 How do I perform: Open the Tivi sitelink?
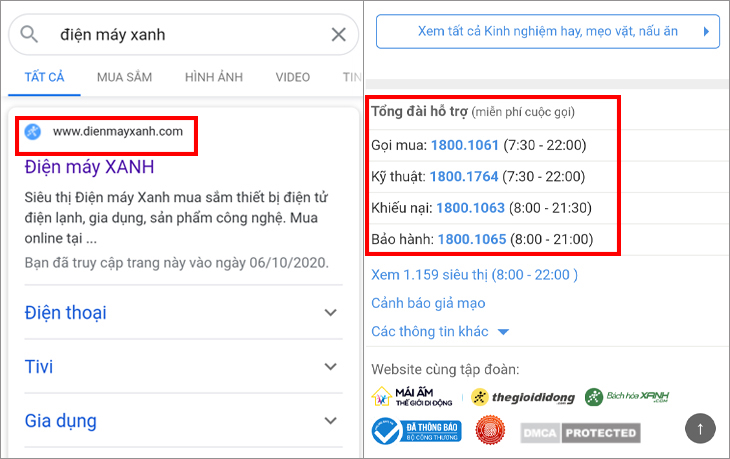(x=39, y=367)
